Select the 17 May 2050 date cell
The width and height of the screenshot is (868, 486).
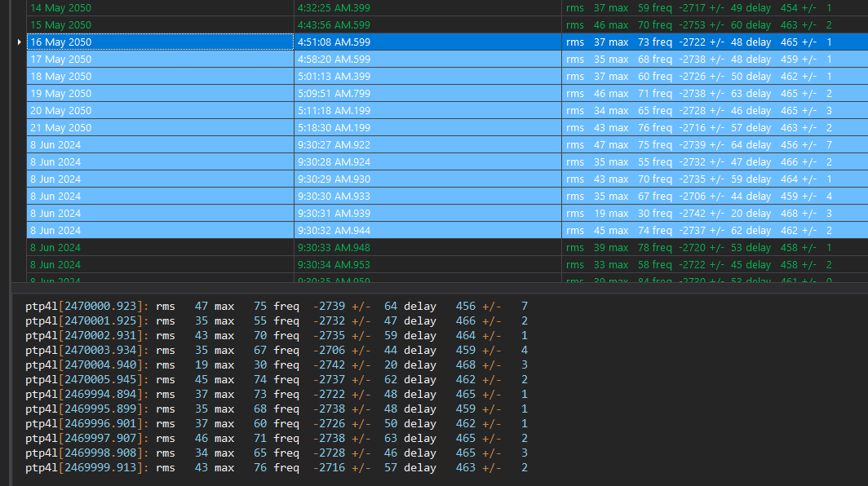161,60
